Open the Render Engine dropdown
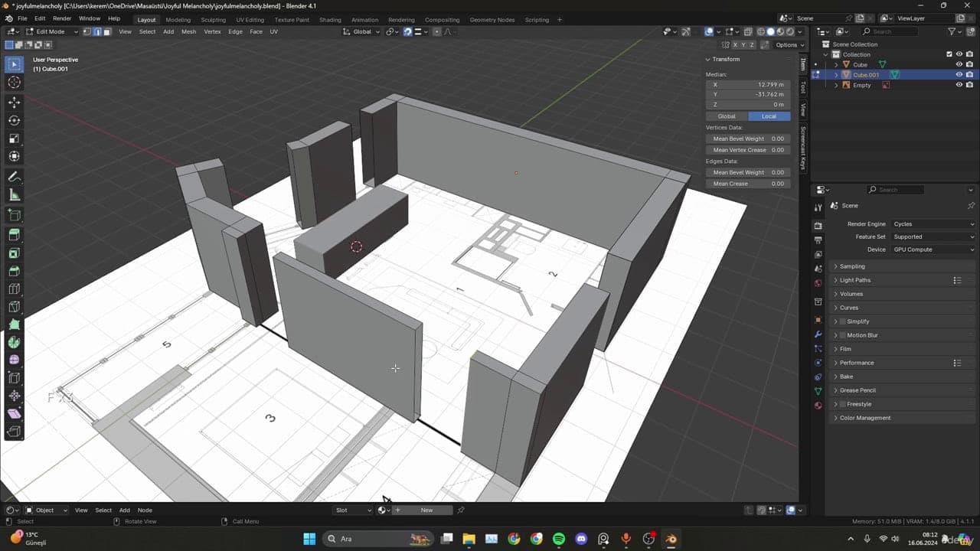The width and height of the screenshot is (980, 551). pos(933,224)
